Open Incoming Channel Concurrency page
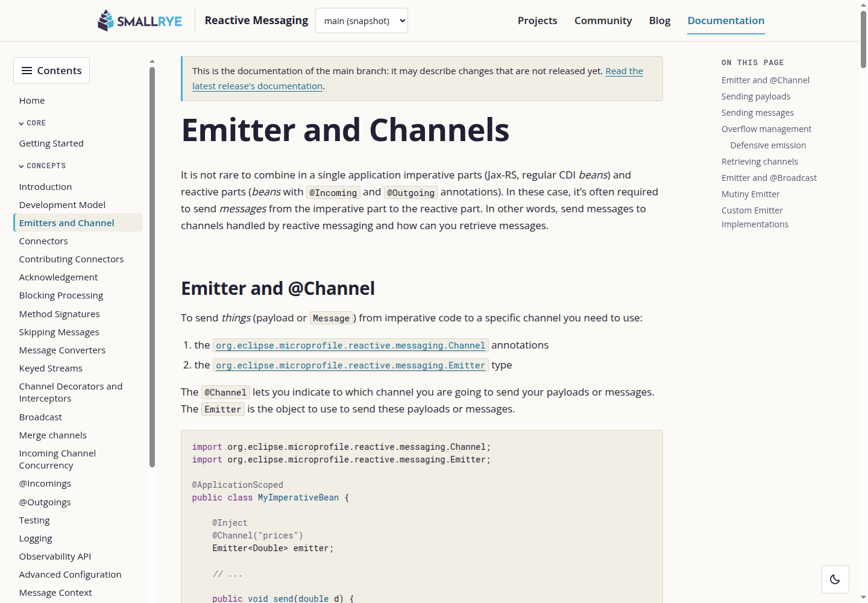 point(57,459)
